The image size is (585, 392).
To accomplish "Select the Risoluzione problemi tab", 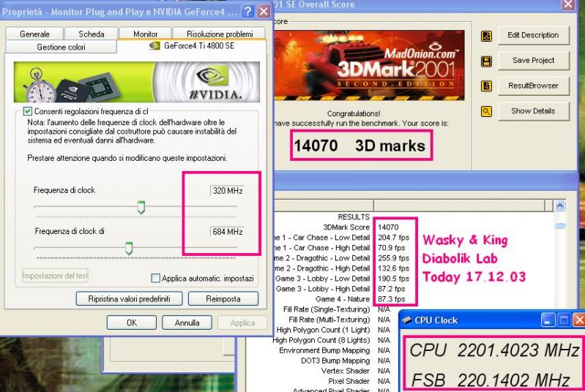I will coord(220,34).
